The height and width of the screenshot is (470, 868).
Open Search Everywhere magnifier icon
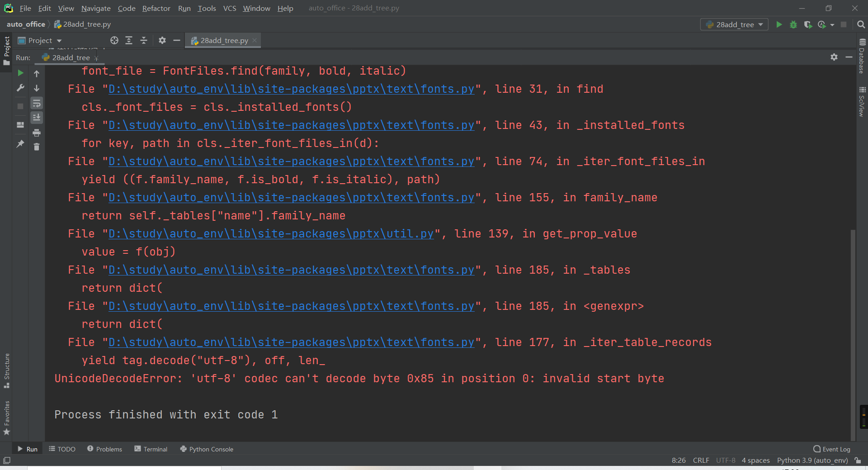(x=861, y=24)
